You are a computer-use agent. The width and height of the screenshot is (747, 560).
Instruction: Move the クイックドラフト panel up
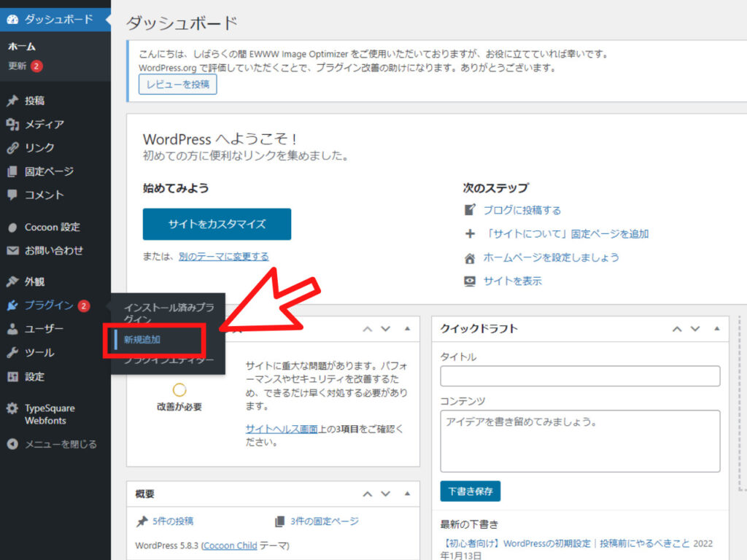[677, 329]
